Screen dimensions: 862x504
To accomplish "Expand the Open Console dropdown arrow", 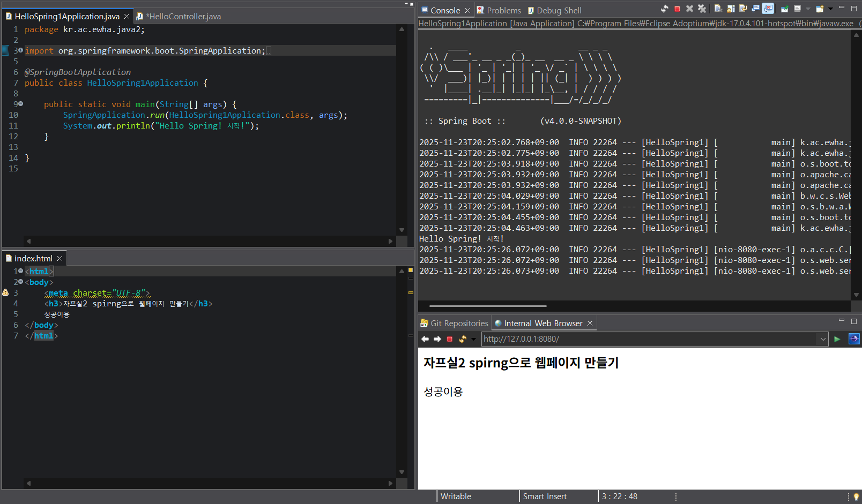I will 830,9.
